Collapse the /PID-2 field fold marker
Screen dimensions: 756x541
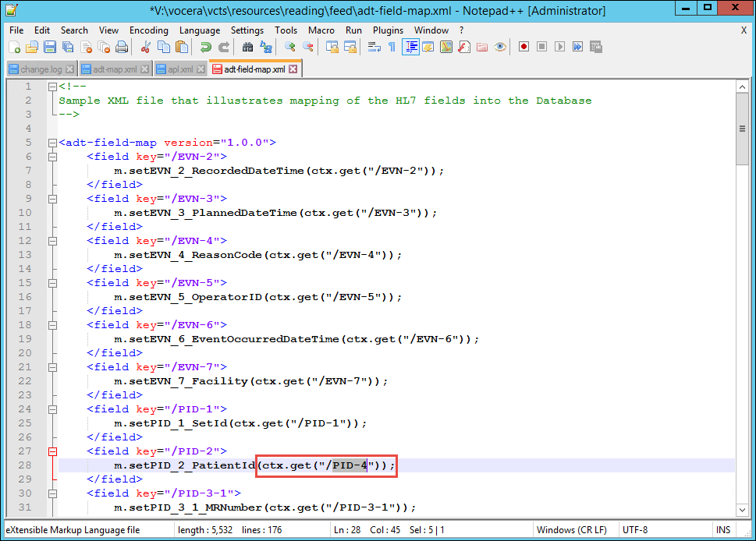click(x=52, y=451)
